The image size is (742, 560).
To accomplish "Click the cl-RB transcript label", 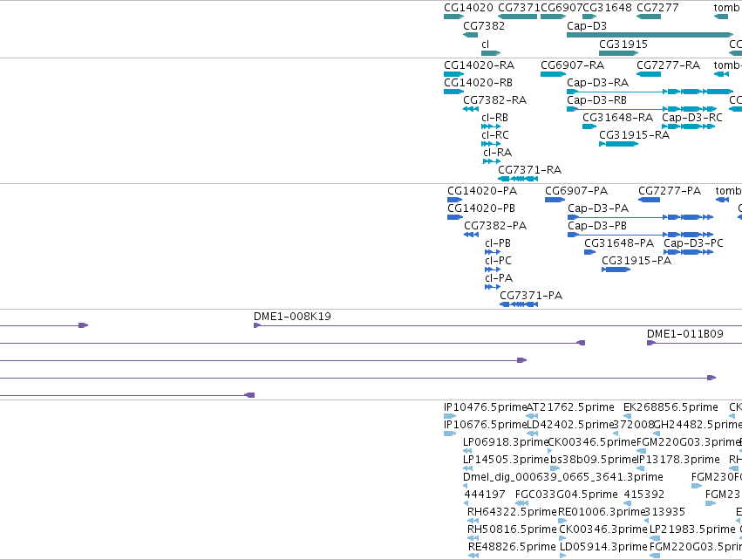I will tap(494, 118).
